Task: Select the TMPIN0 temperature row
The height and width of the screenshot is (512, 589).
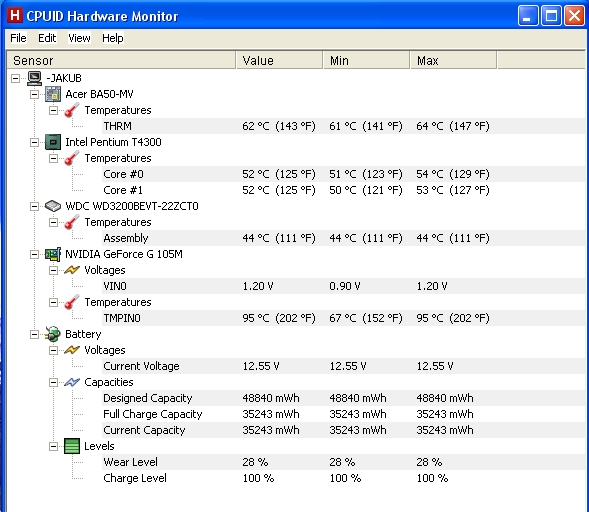Action: click(343, 318)
